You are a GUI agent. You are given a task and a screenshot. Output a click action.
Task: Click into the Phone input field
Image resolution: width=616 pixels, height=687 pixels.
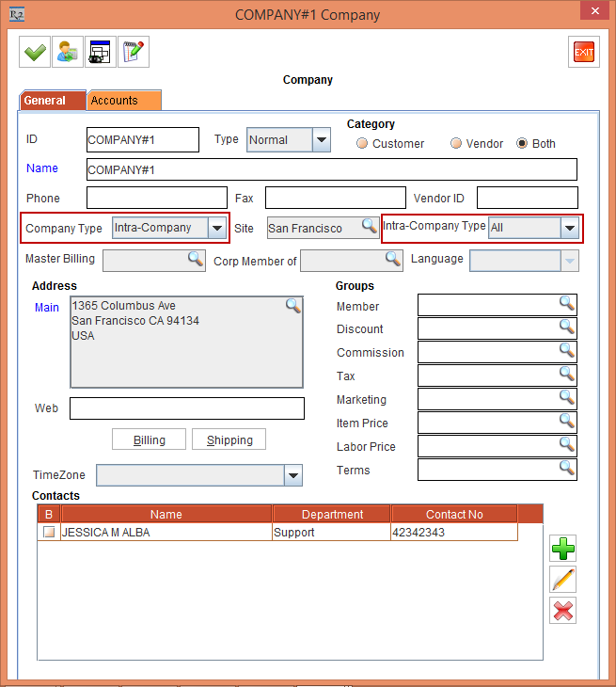[157, 198]
